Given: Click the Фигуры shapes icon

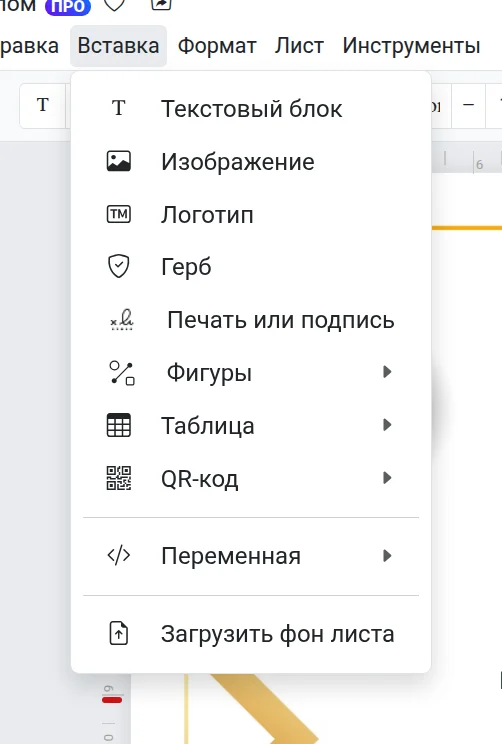Looking at the screenshot, I should tap(122, 372).
